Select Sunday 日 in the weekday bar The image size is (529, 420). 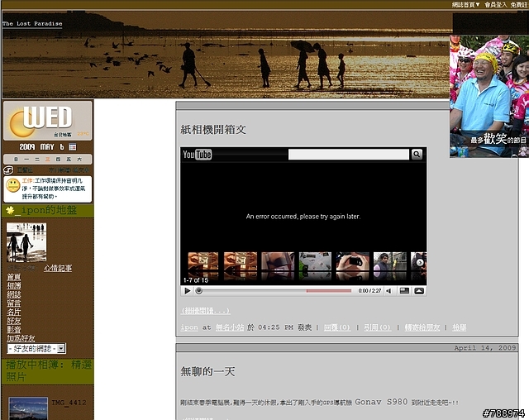16,160
